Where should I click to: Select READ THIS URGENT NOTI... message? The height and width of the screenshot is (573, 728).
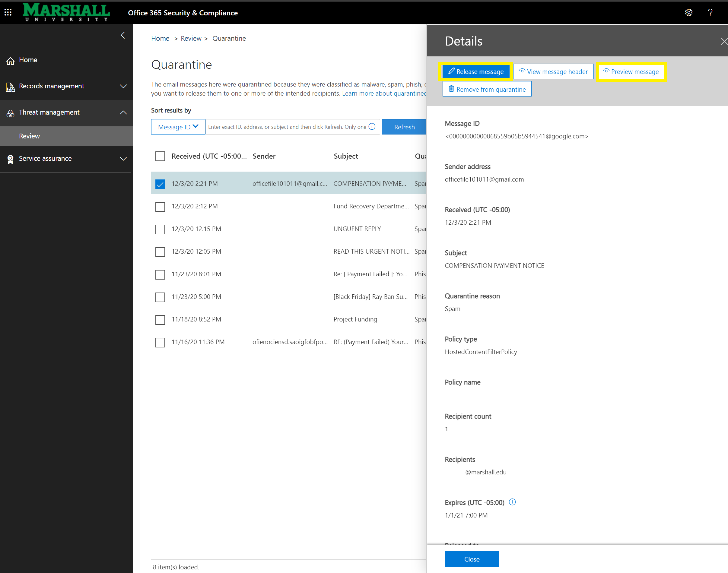[372, 251]
